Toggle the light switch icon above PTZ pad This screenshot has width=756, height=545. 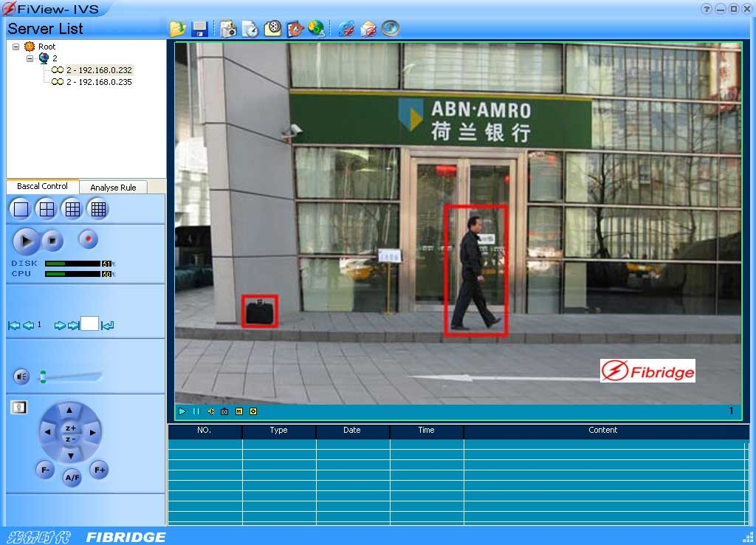[18, 408]
